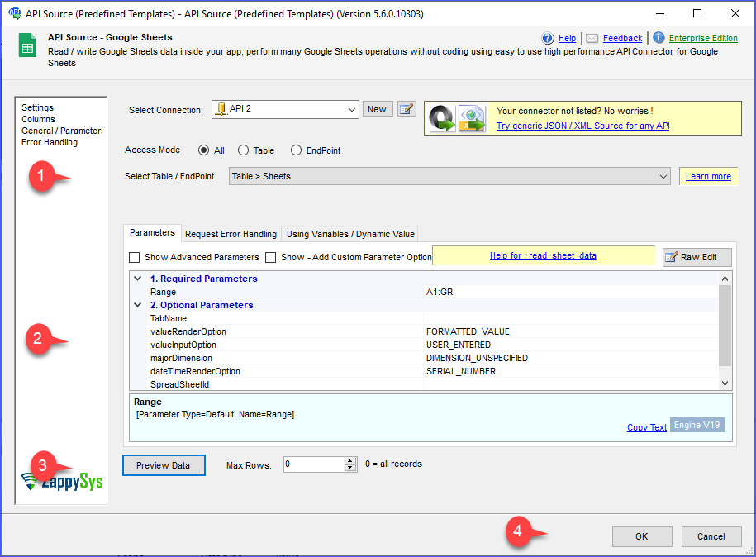Collapse the Optional Parameters section
The image size is (756, 557).
(137, 305)
